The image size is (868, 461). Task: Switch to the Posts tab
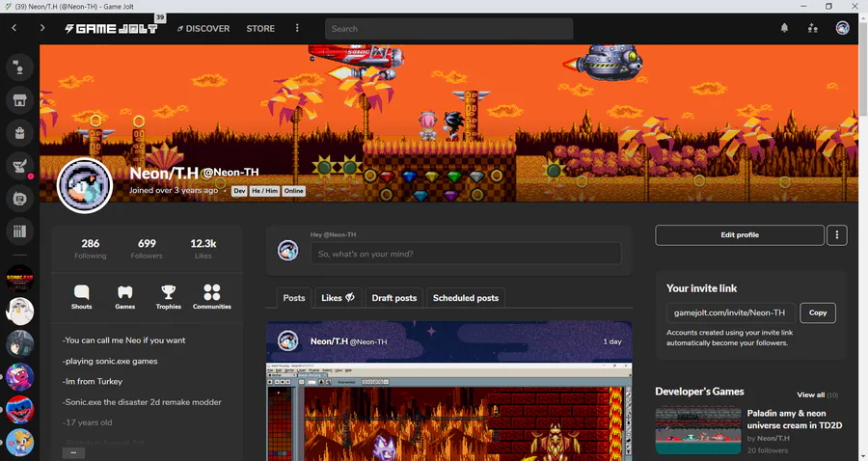(x=294, y=298)
